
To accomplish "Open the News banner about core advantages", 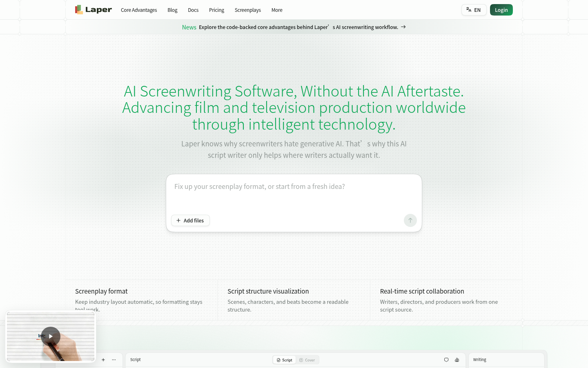I will [x=294, y=27].
